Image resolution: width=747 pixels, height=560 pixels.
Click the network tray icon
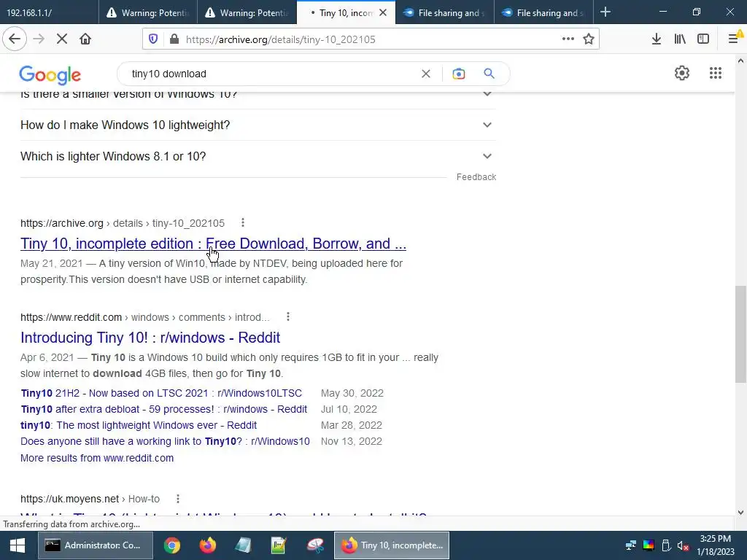point(631,545)
